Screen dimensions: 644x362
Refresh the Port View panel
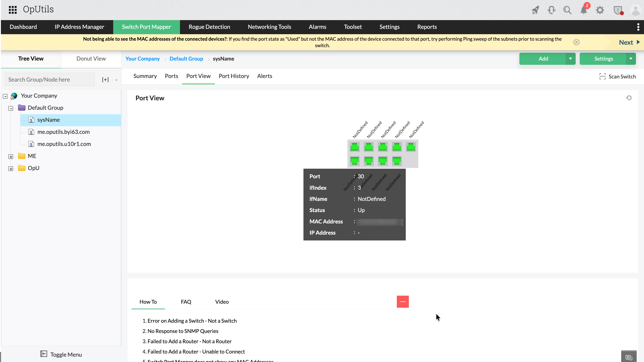click(x=629, y=98)
